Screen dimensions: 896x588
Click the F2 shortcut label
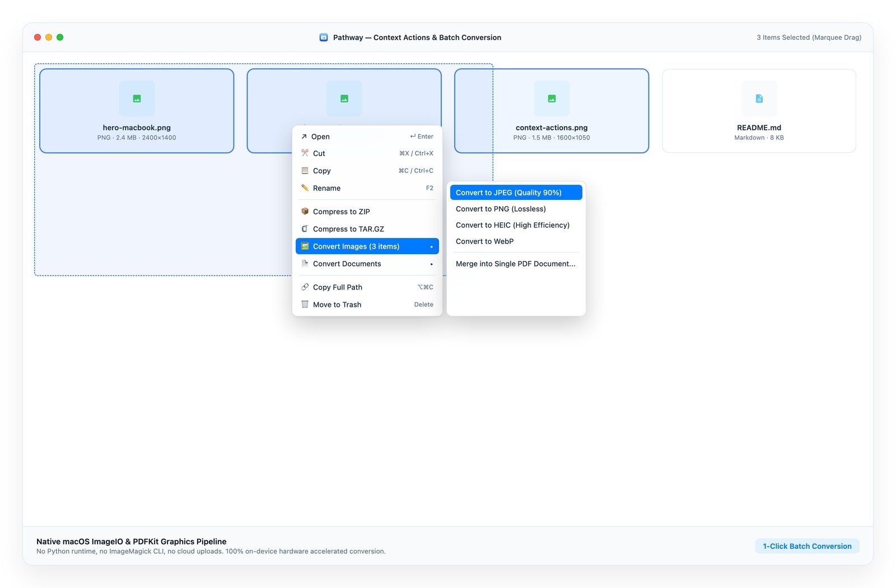(x=430, y=188)
